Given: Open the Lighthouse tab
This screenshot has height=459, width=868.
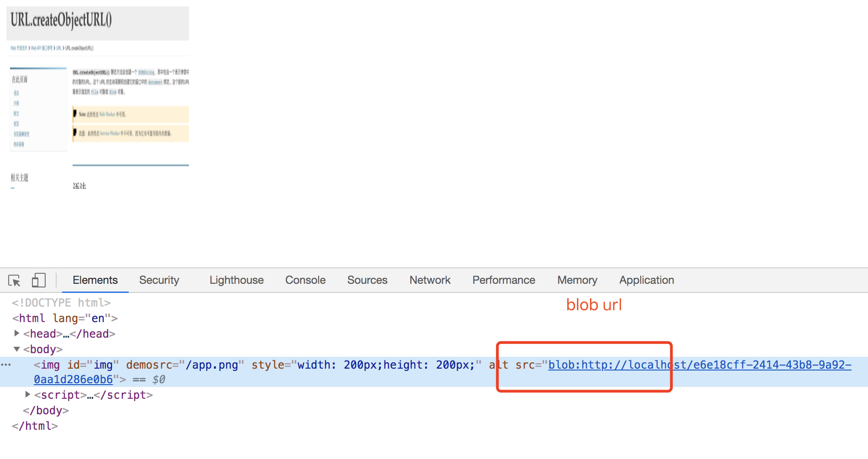Looking at the screenshot, I should click(x=236, y=280).
